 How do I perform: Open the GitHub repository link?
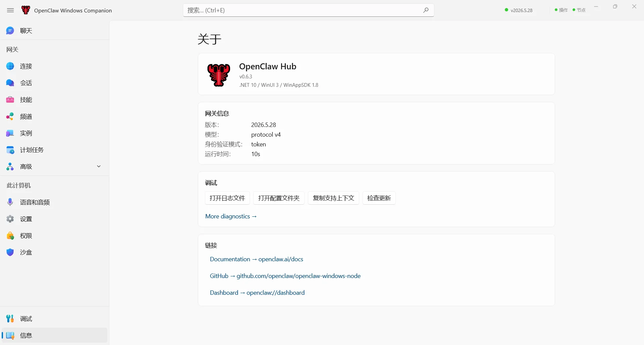point(285,276)
